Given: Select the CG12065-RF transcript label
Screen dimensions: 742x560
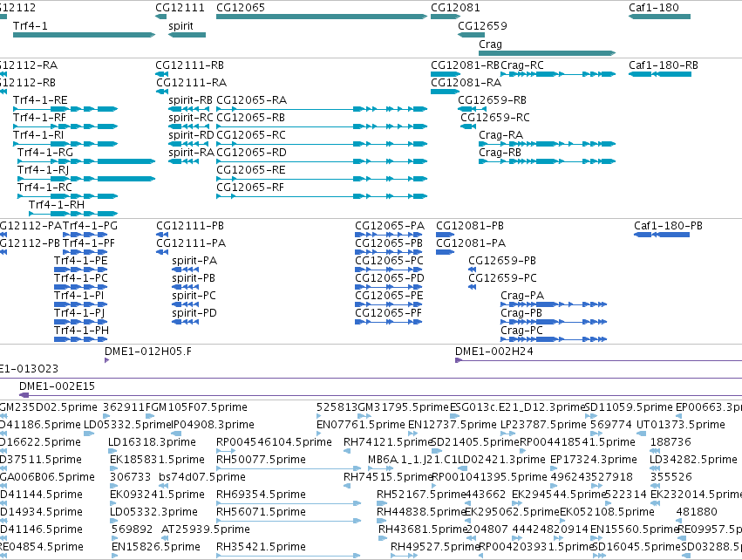Looking at the screenshot, I should (x=250, y=188).
